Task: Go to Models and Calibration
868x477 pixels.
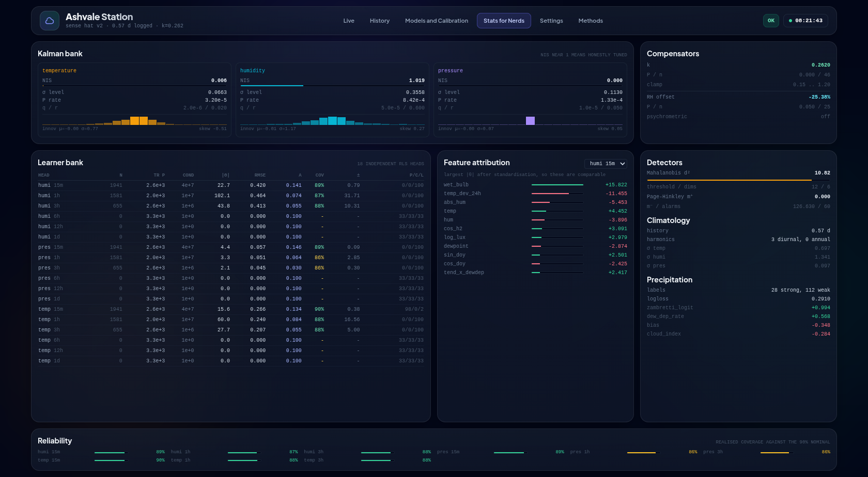Action: [x=437, y=21]
